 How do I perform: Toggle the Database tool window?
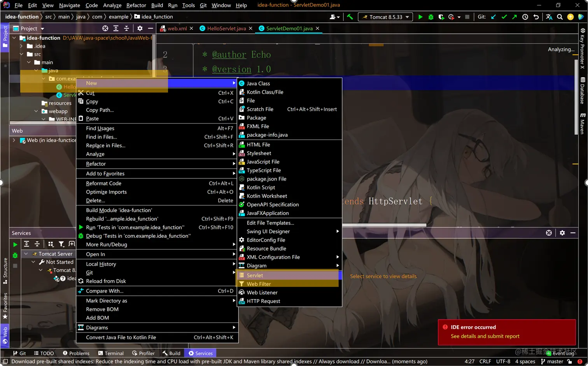583,91
